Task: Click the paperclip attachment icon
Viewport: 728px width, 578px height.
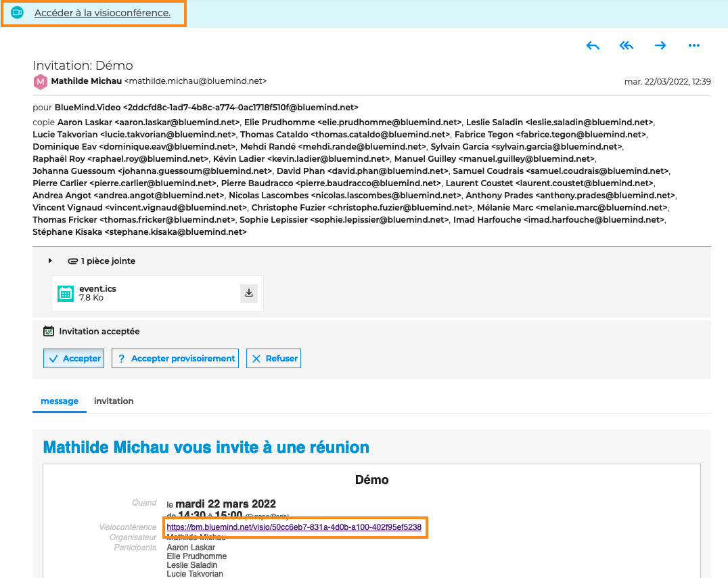Action: pyautogui.click(x=73, y=261)
